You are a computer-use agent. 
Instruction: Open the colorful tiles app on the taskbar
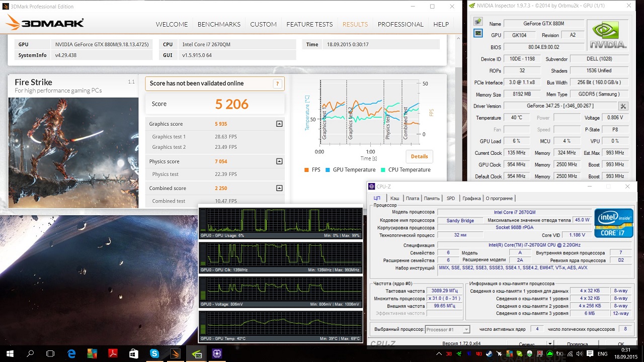(x=92, y=353)
